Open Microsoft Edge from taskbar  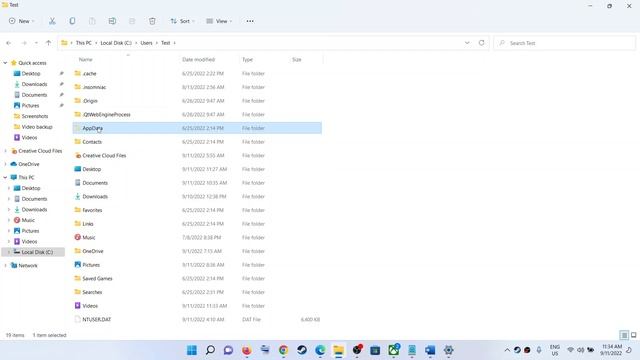pyautogui.click(x=320, y=350)
